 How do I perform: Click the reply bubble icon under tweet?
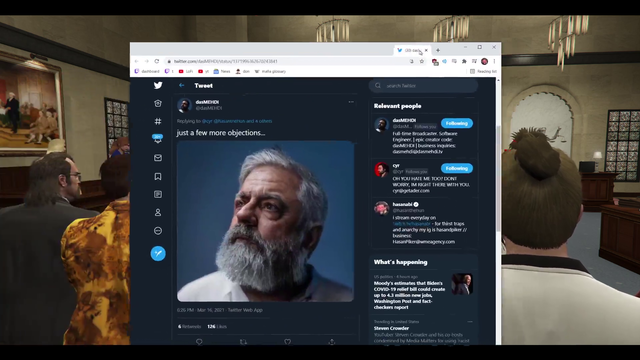pyautogui.click(x=199, y=342)
